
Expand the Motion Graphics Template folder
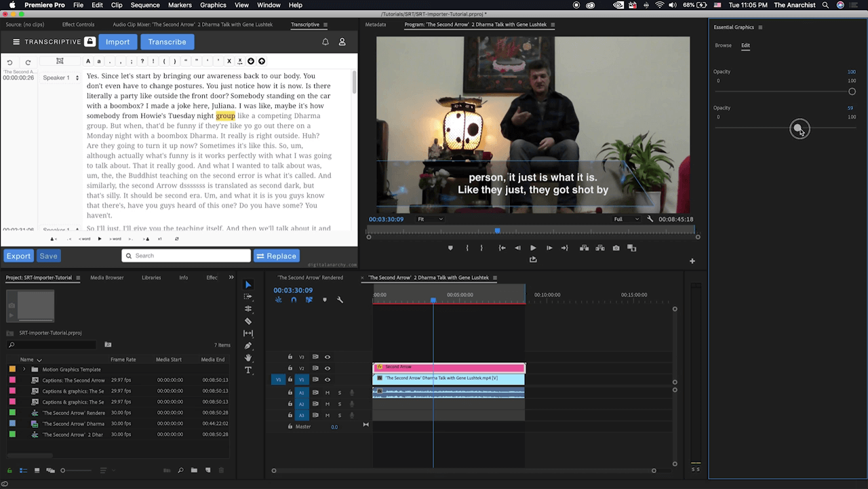pos(24,370)
